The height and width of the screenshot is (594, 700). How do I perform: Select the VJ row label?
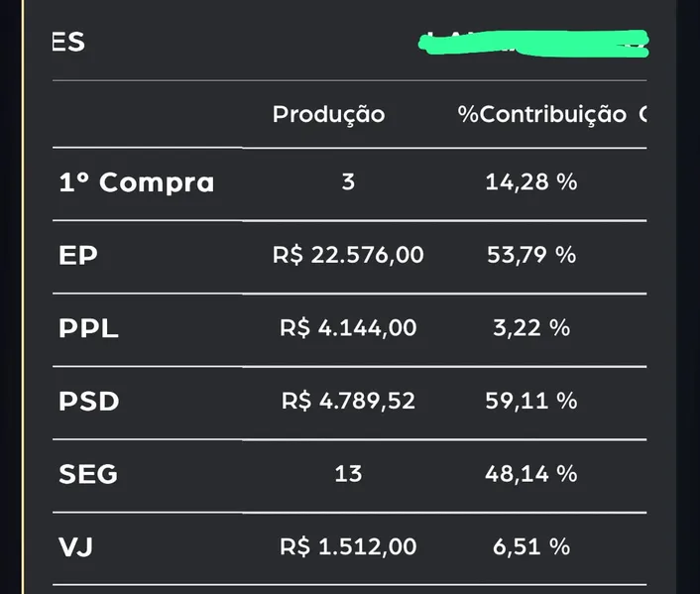(75, 546)
